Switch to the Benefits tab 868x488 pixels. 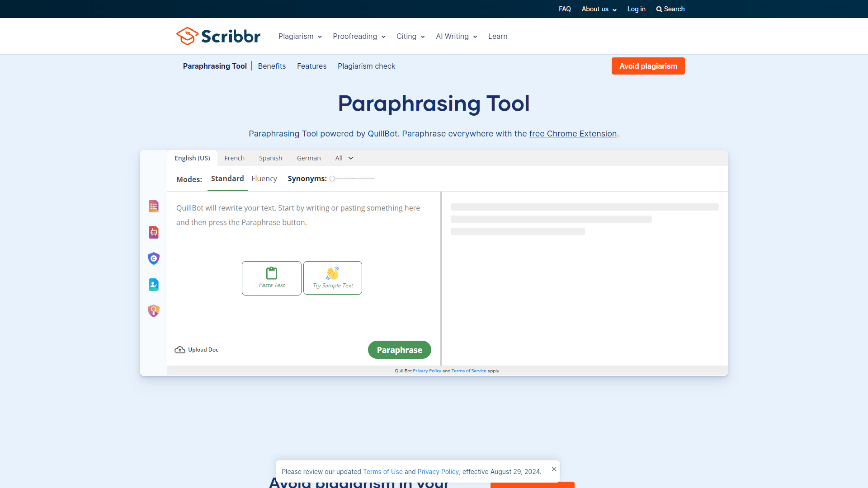[x=272, y=66]
